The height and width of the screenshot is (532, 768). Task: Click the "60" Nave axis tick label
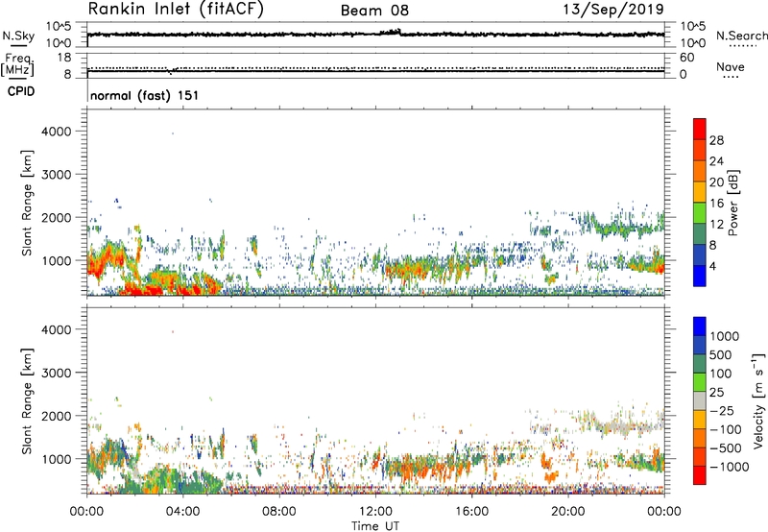click(x=686, y=58)
